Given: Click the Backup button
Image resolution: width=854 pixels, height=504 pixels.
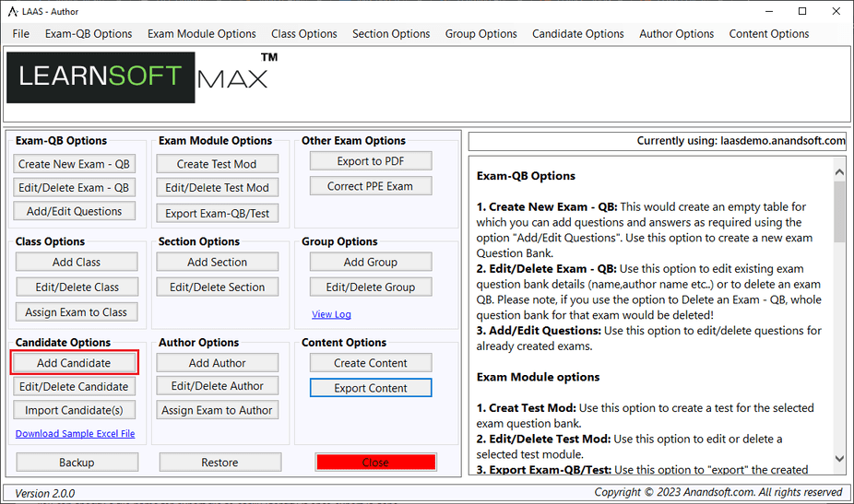Looking at the screenshot, I should [77, 463].
